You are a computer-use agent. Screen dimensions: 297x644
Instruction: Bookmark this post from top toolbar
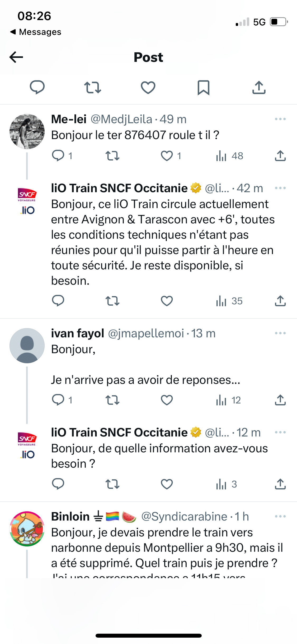pos(203,88)
